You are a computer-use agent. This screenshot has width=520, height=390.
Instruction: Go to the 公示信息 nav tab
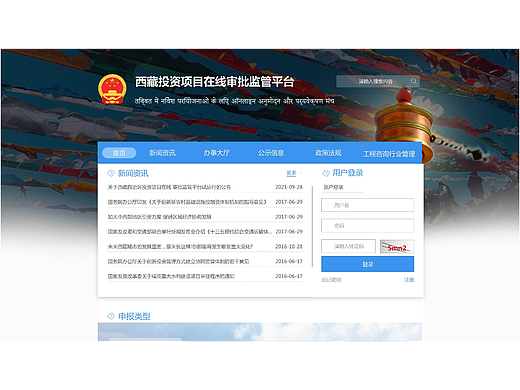click(271, 153)
